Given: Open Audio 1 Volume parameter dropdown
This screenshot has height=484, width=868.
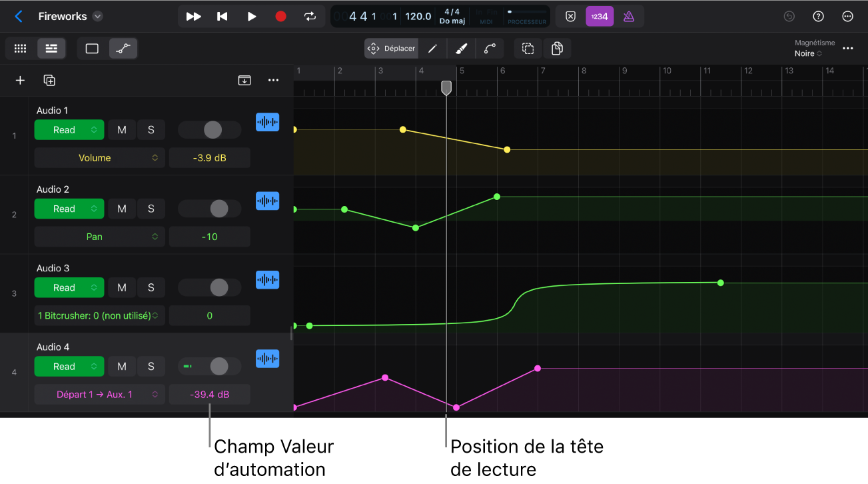Looking at the screenshot, I should click(99, 158).
